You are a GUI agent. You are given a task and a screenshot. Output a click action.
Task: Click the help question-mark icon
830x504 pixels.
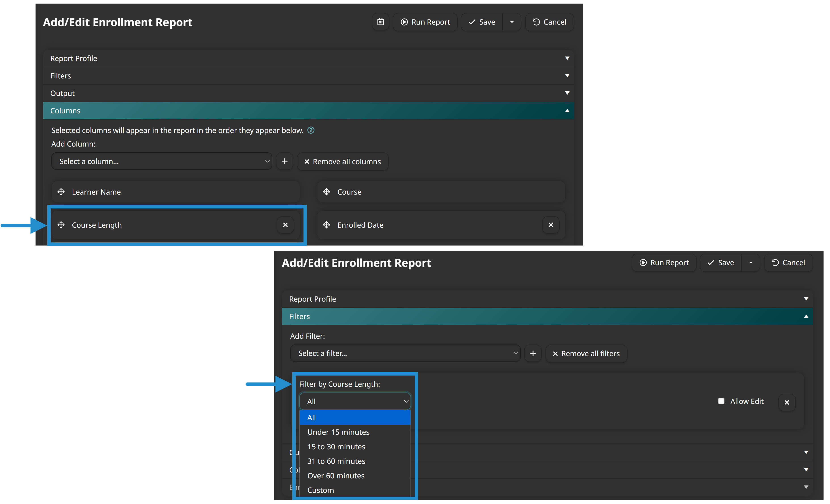pyautogui.click(x=311, y=130)
